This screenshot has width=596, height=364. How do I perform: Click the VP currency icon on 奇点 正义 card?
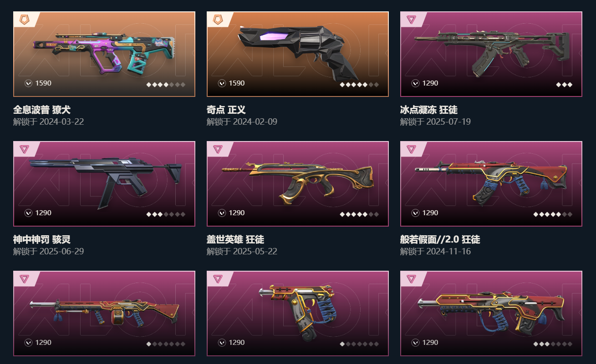tap(222, 83)
